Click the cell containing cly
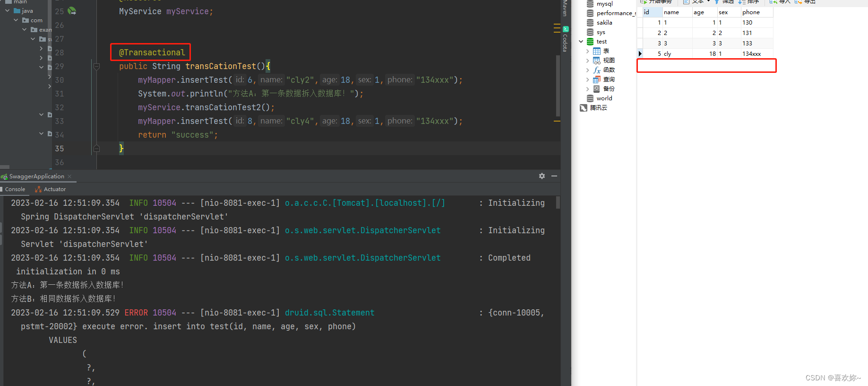Viewport: 868px width, 386px height. click(677, 53)
